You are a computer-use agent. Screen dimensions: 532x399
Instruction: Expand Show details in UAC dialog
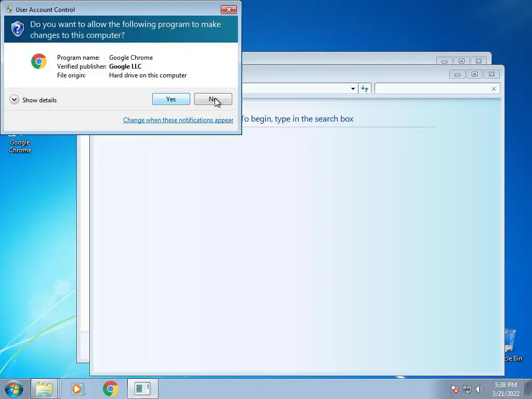pyautogui.click(x=33, y=100)
